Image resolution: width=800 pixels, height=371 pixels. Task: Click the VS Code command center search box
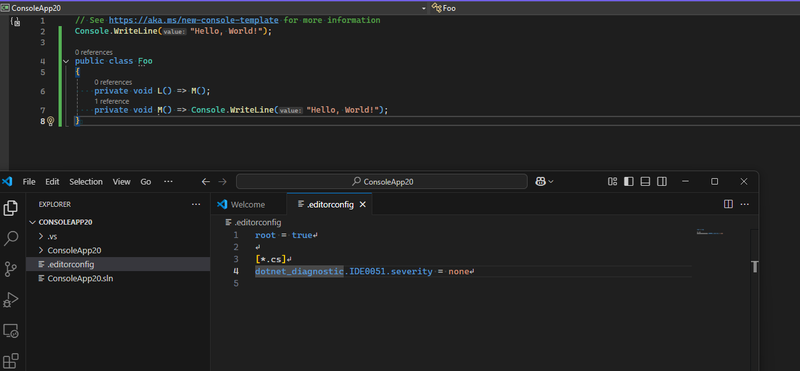tap(382, 182)
